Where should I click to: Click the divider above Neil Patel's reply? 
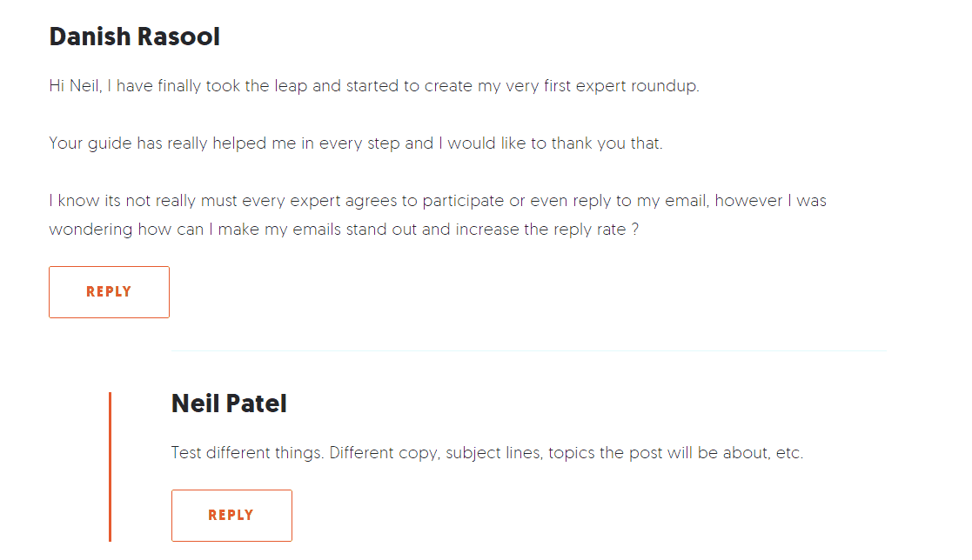[x=529, y=351]
